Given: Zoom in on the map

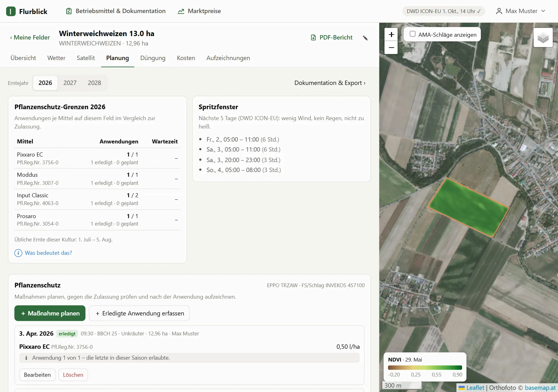Looking at the screenshot, I should pos(391,35).
